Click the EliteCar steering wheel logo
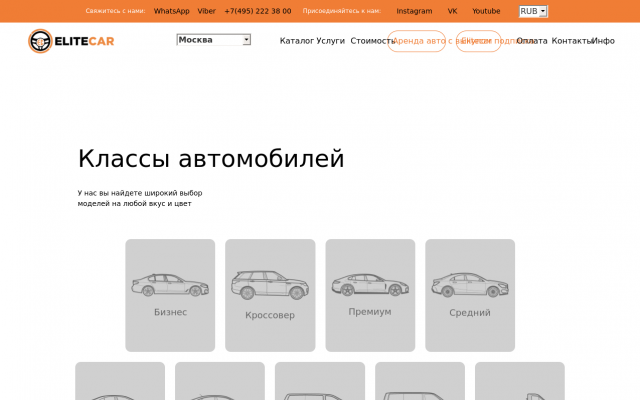 [40, 41]
